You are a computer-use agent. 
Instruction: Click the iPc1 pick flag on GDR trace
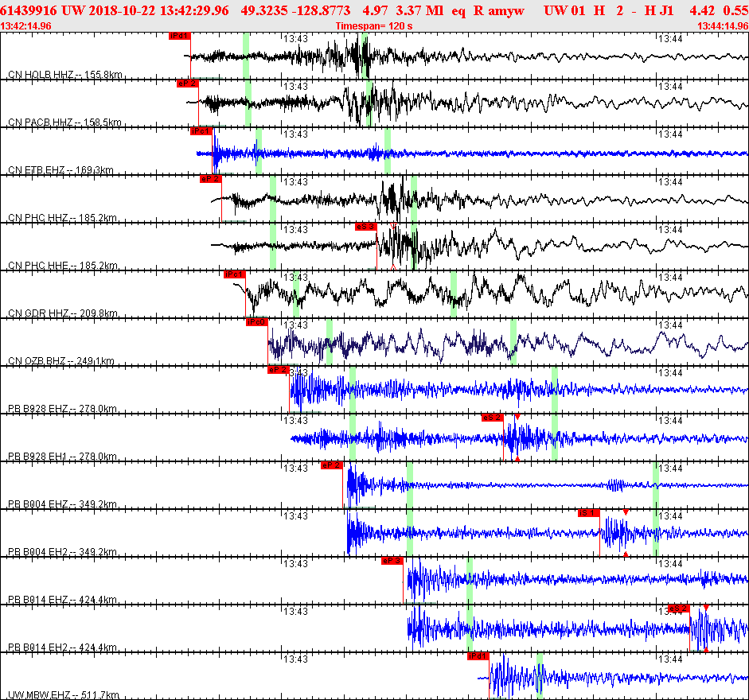point(235,274)
